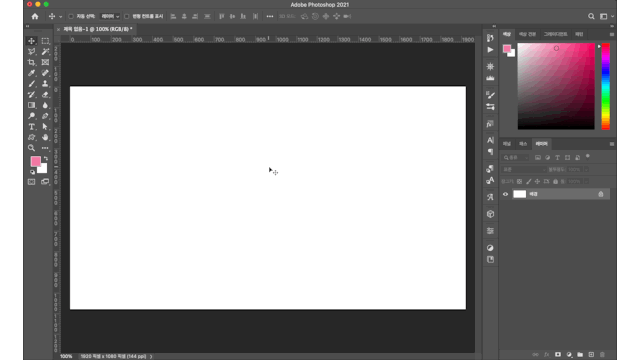Screen dimensions: 640x360
Task: Select the Path Selection tool
Action: pyautogui.click(x=45, y=127)
